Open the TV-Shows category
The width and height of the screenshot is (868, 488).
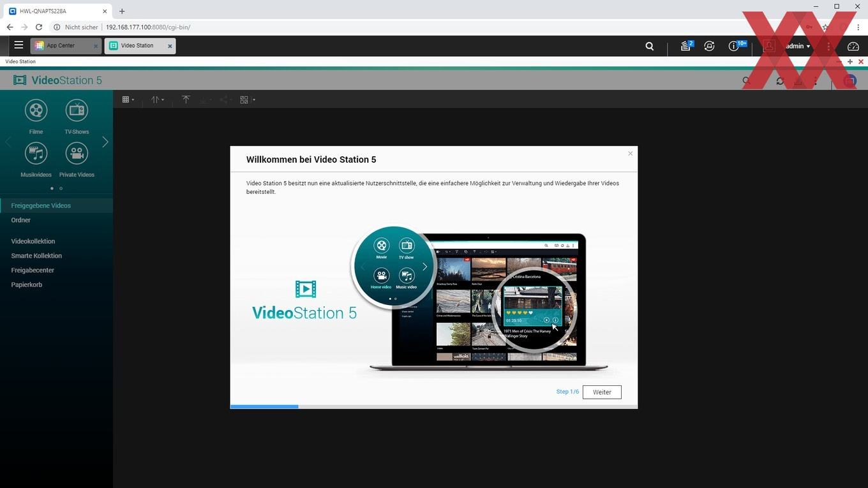coord(77,116)
